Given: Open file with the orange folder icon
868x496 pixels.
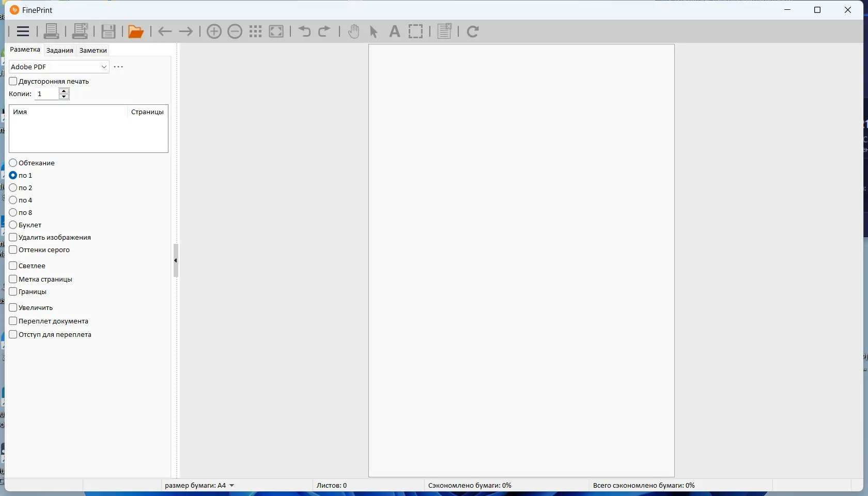Looking at the screenshot, I should (x=135, y=32).
